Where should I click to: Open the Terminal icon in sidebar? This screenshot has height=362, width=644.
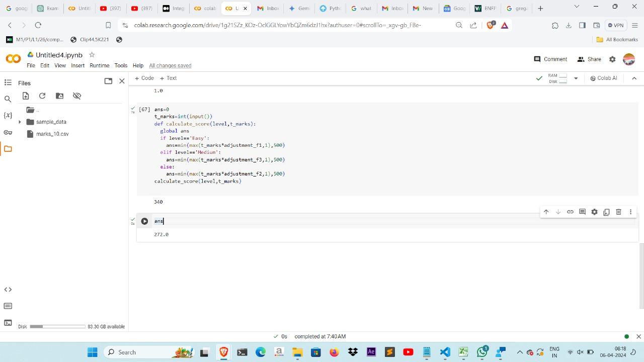tap(8, 323)
